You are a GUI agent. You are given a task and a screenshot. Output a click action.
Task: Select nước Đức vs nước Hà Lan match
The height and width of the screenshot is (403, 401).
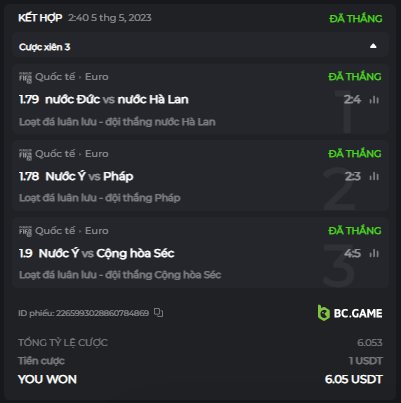click(x=117, y=100)
